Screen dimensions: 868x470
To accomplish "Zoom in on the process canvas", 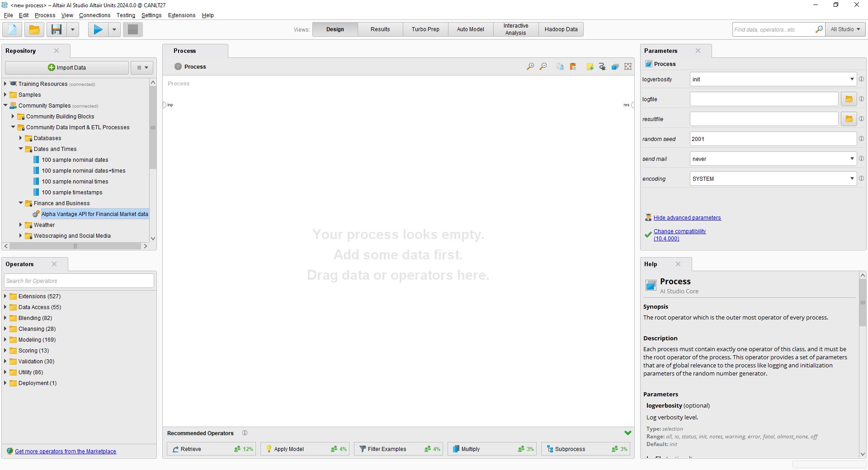I will (530, 67).
